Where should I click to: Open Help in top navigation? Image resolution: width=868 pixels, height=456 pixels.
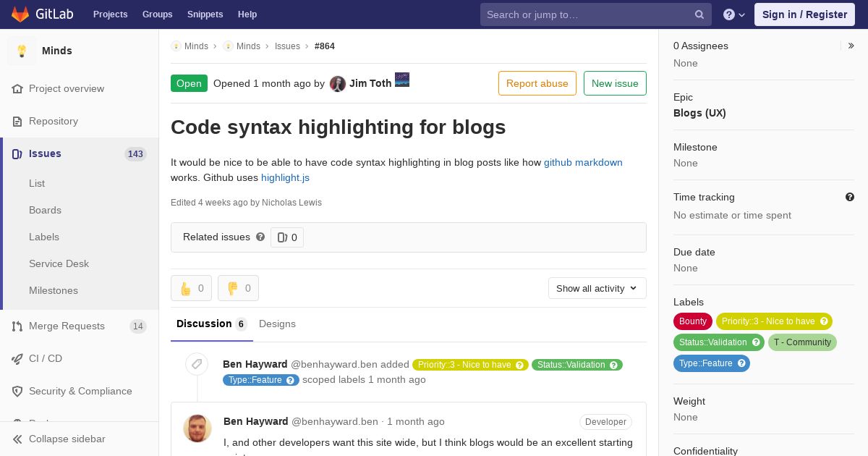point(247,14)
